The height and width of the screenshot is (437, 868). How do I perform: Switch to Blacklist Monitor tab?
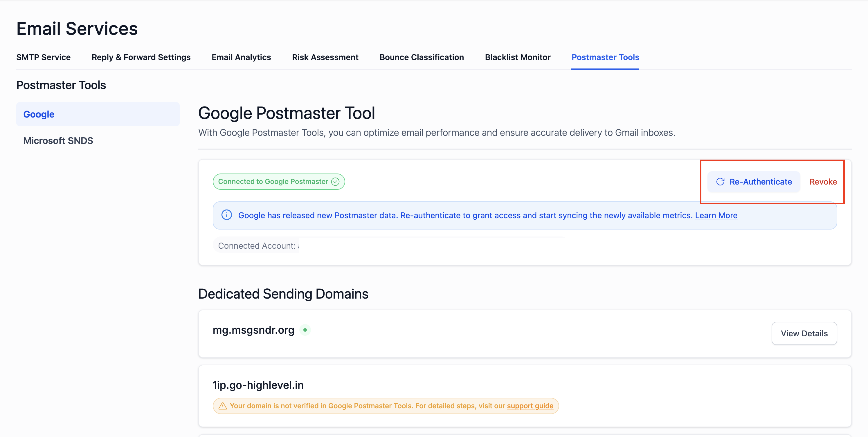518,57
